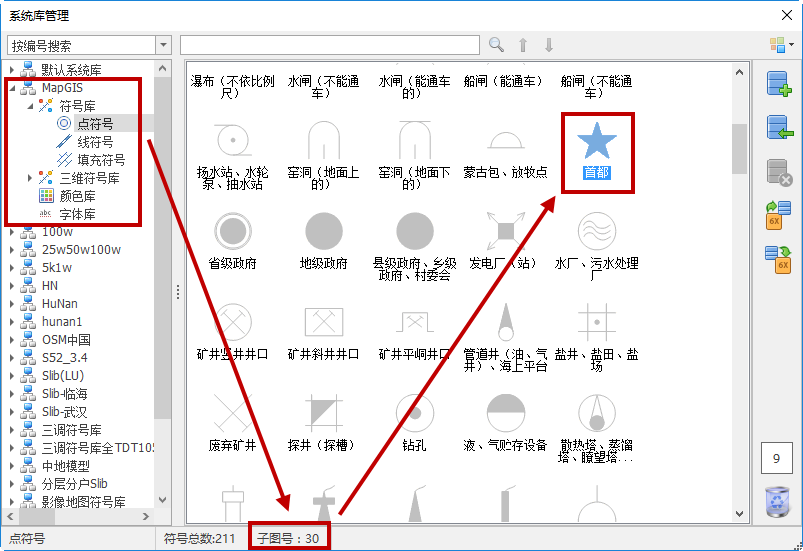
Task: Click the recycle bin icon
Action: (x=777, y=502)
